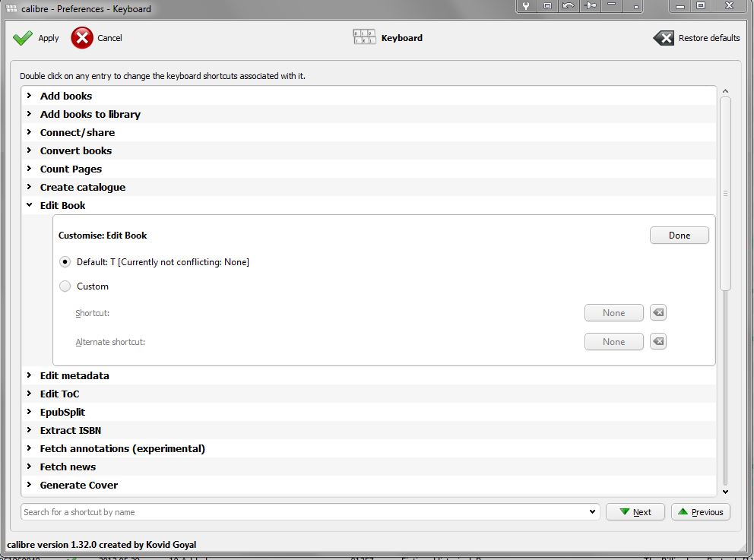The image size is (754, 560).
Task: Select the Convert books entry
Action: coord(76,151)
